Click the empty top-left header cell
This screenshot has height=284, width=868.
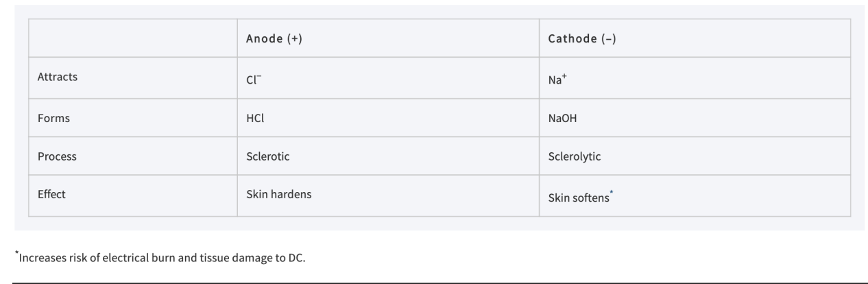[x=132, y=39]
